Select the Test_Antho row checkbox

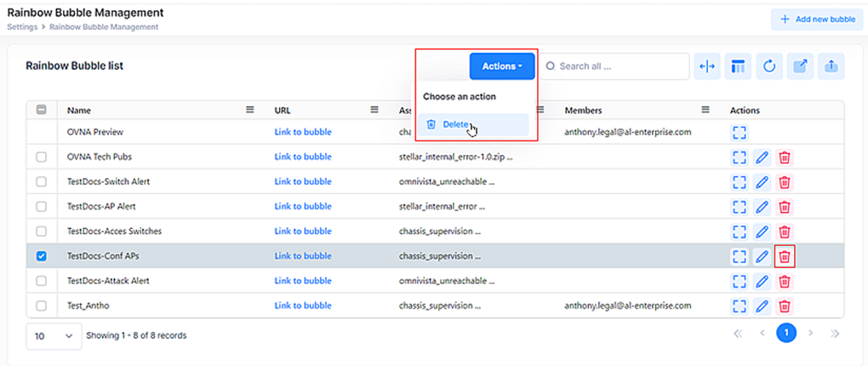42,306
